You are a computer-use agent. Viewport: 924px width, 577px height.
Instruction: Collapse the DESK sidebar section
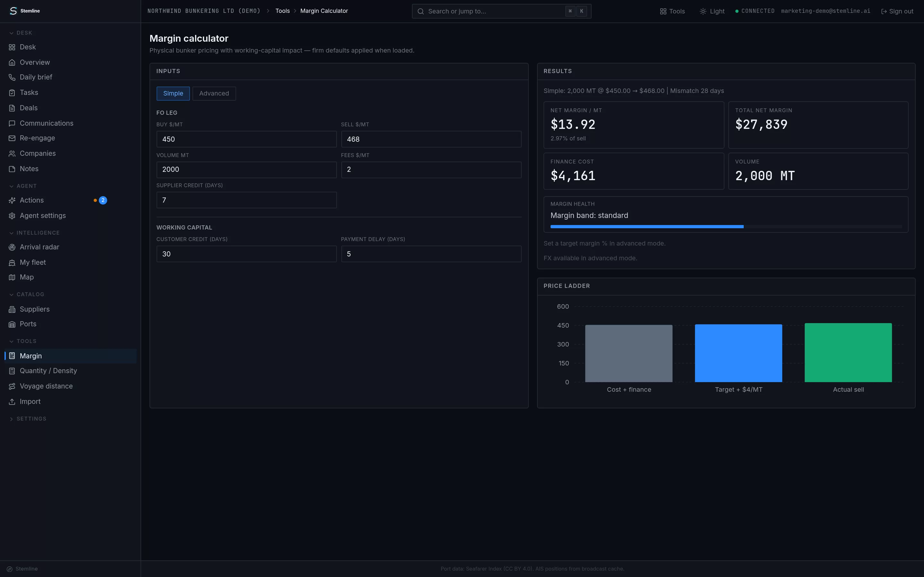(x=21, y=33)
